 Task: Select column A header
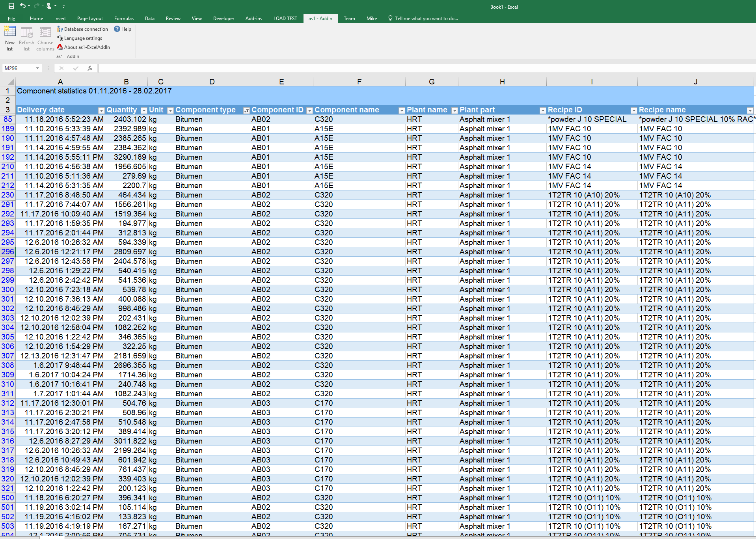pos(60,82)
